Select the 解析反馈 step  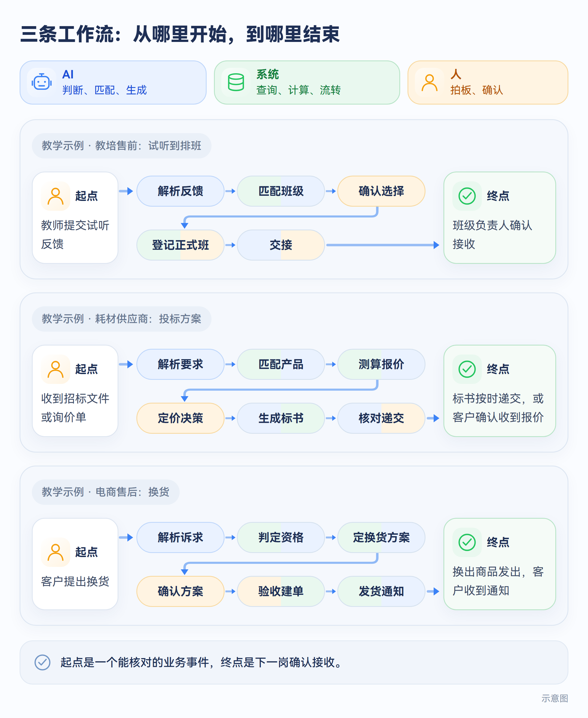point(180,191)
